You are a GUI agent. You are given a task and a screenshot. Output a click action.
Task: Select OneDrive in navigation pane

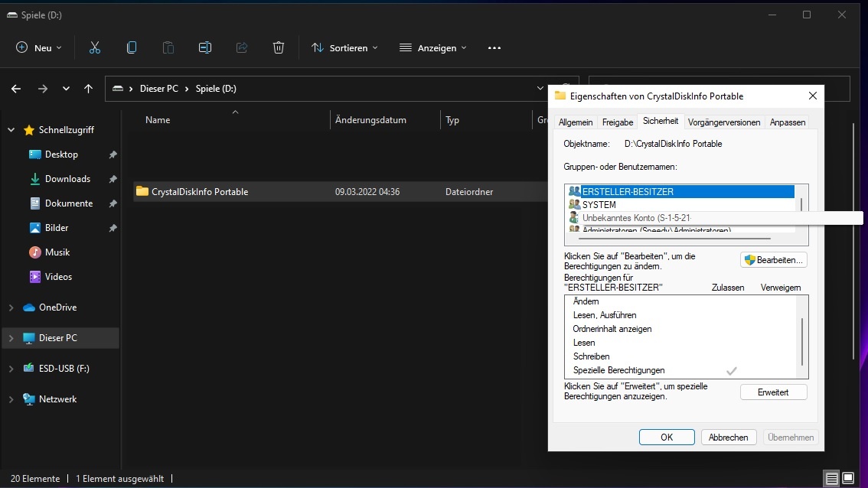[57, 307]
